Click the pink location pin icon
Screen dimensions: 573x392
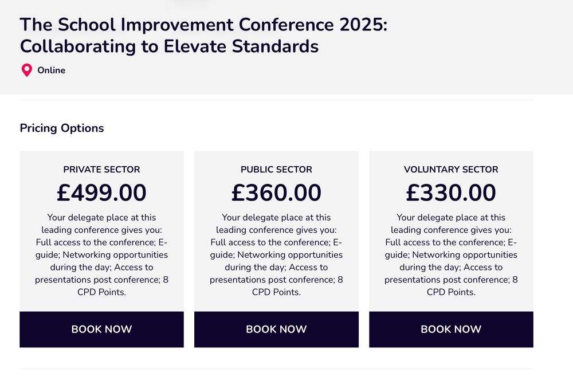[26, 70]
